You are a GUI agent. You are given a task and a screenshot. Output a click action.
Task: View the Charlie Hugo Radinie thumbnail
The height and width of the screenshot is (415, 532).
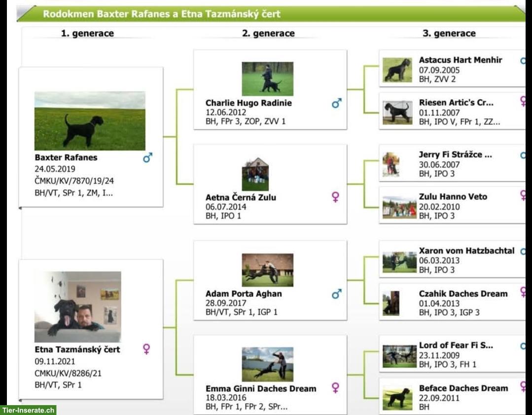tap(267, 79)
